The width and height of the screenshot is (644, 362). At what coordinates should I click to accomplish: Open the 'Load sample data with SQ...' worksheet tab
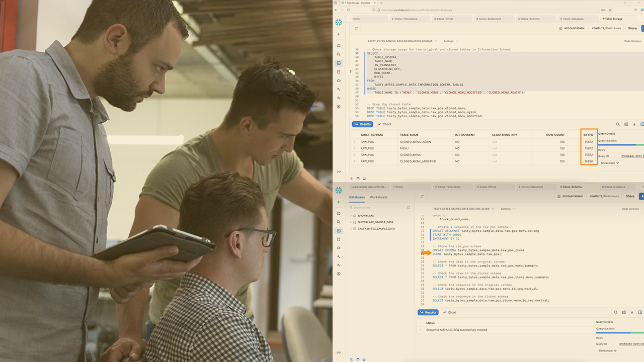click(368, 187)
